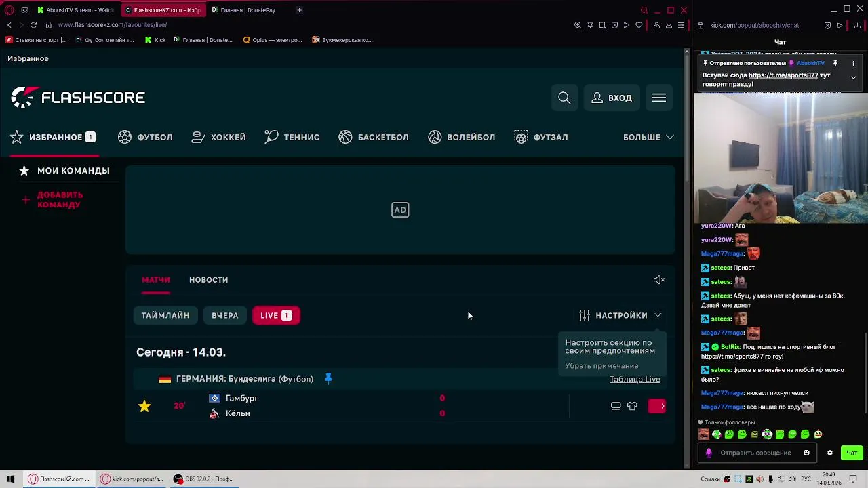Screen dimensions: 868x488
Task: Click the red arrow match details button
Action: (657, 406)
